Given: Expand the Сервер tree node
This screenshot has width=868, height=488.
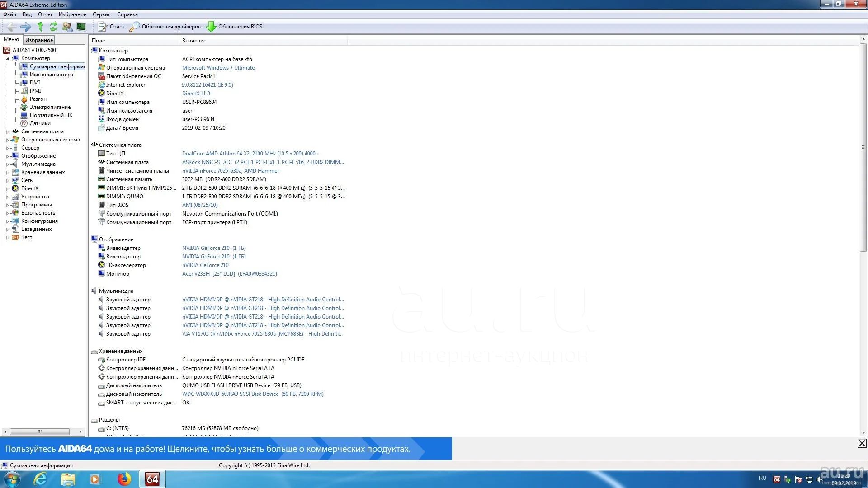Looking at the screenshot, I should click(x=7, y=148).
